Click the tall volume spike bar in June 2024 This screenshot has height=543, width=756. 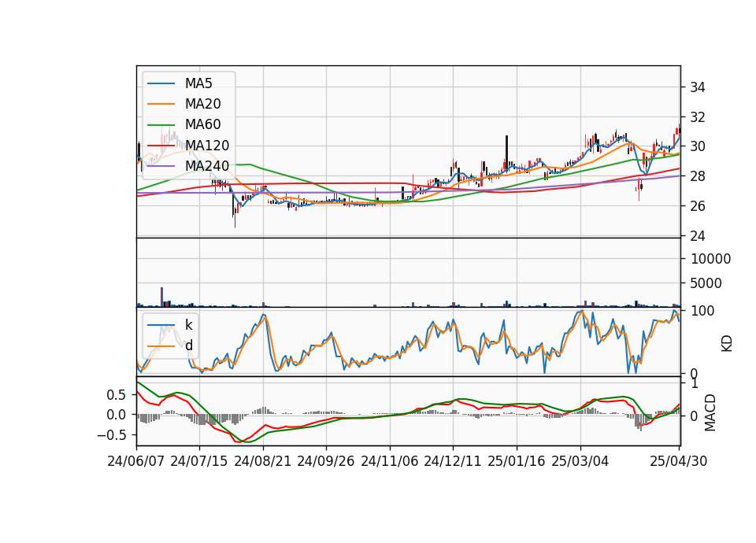[x=162, y=297]
